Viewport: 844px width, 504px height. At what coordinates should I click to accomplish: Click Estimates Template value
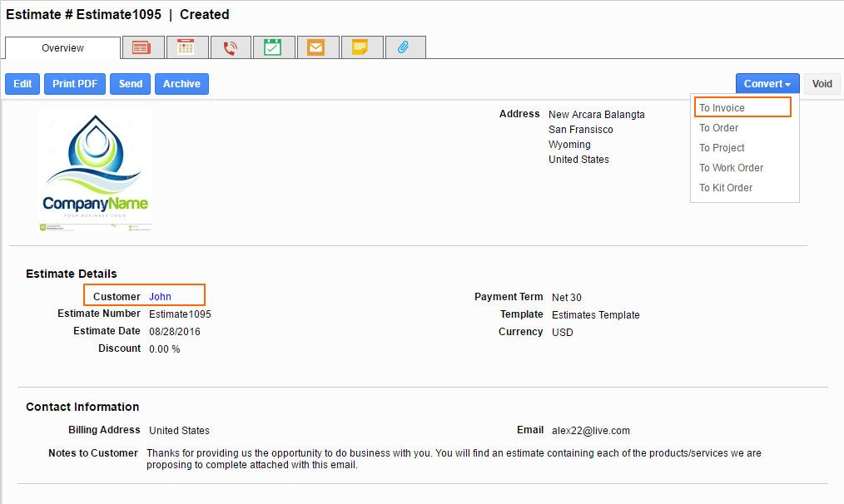pos(596,315)
